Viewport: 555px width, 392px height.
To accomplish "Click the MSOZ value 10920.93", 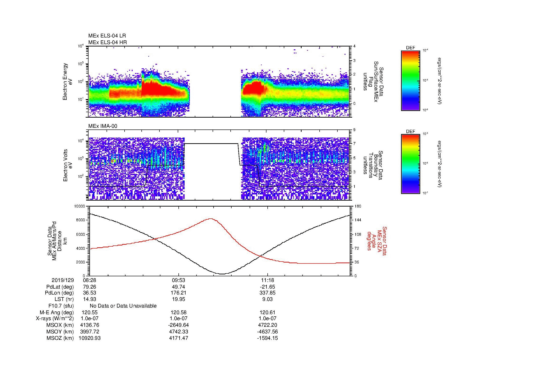I will click(x=89, y=338).
